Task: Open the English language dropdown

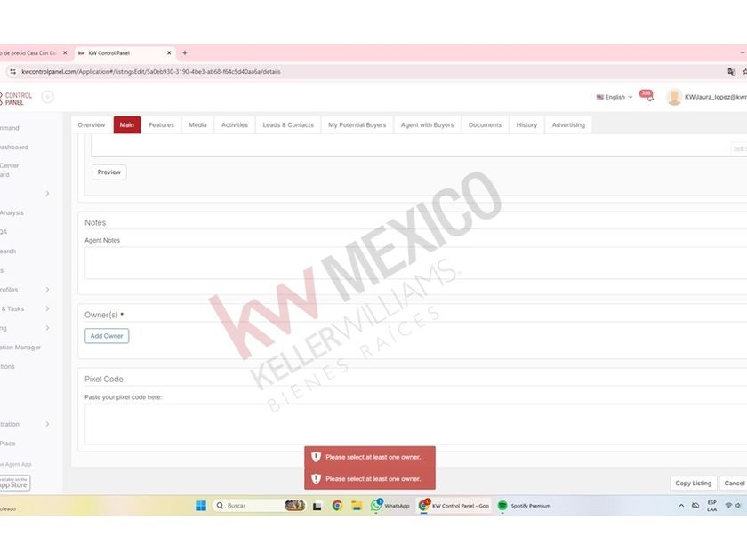Action: (x=614, y=97)
